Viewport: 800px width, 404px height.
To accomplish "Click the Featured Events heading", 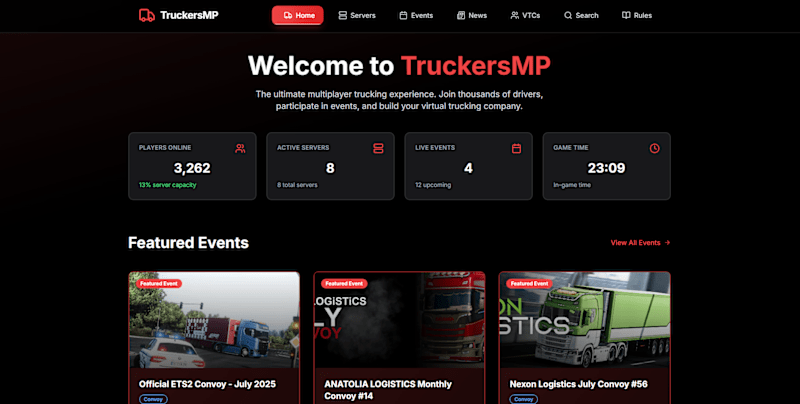I will (188, 242).
